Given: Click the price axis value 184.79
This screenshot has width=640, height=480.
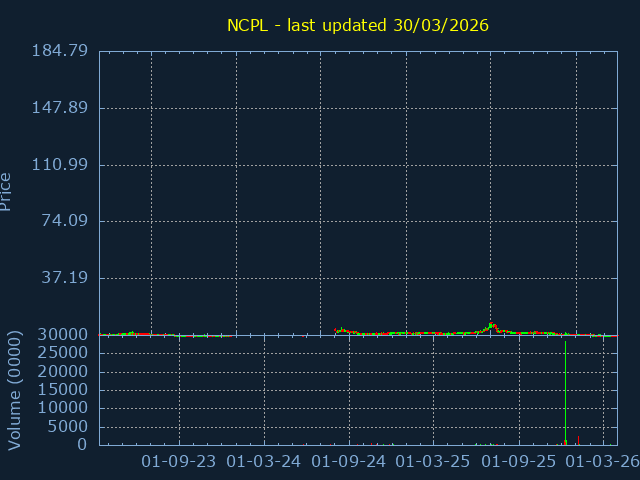Looking at the screenshot, I should click(x=60, y=51).
